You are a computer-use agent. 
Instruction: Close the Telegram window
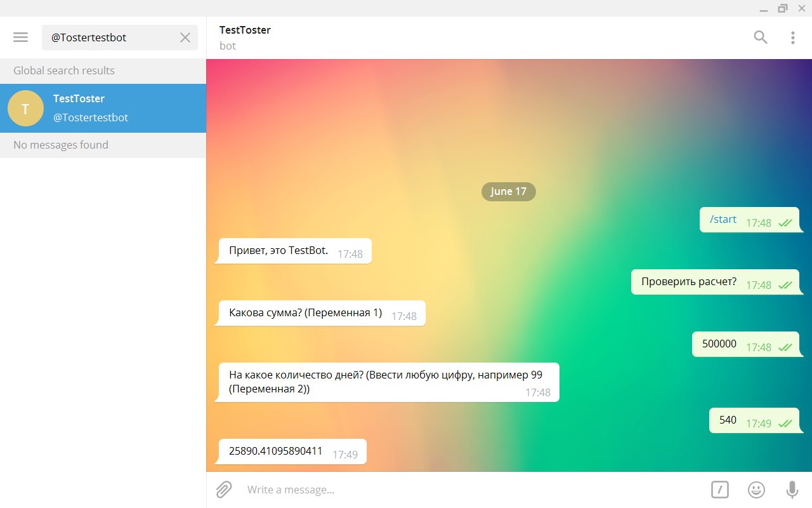point(801,8)
